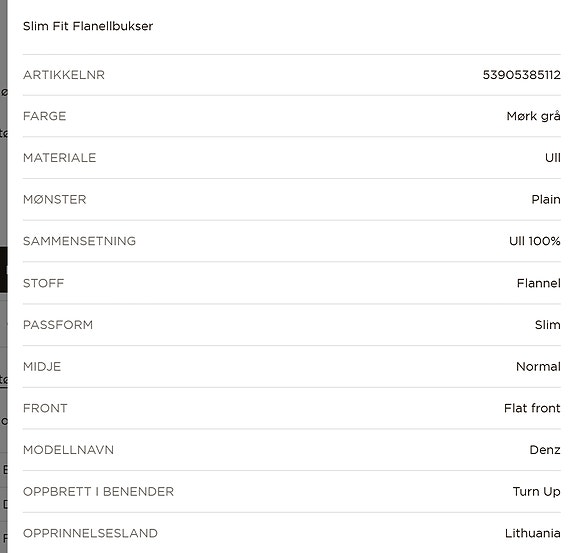Select the Slim fit value

(547, 325)
